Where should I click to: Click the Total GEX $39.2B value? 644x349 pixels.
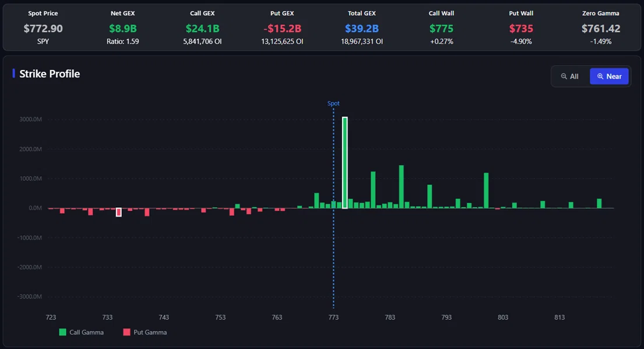pos(362,29)
